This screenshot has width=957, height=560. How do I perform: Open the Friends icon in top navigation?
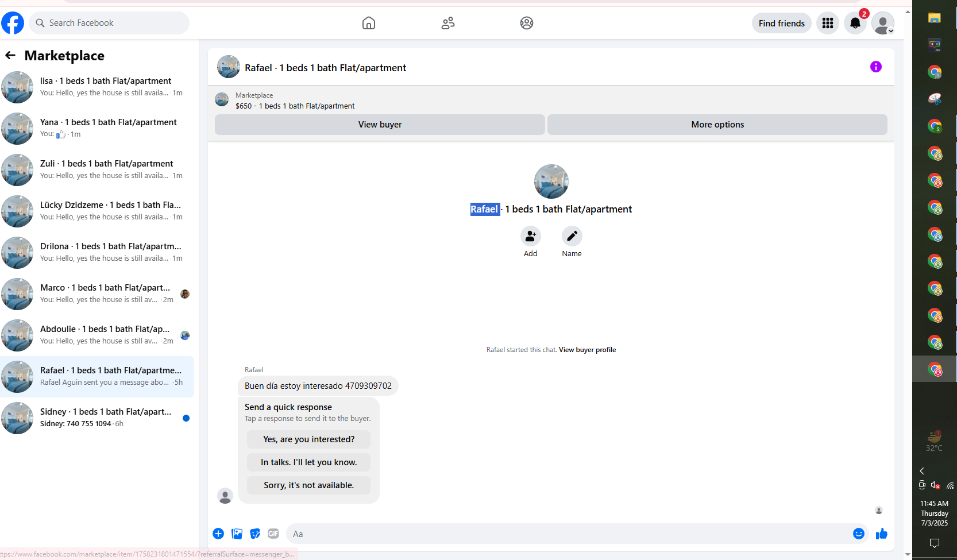click(x=448, y=23)
